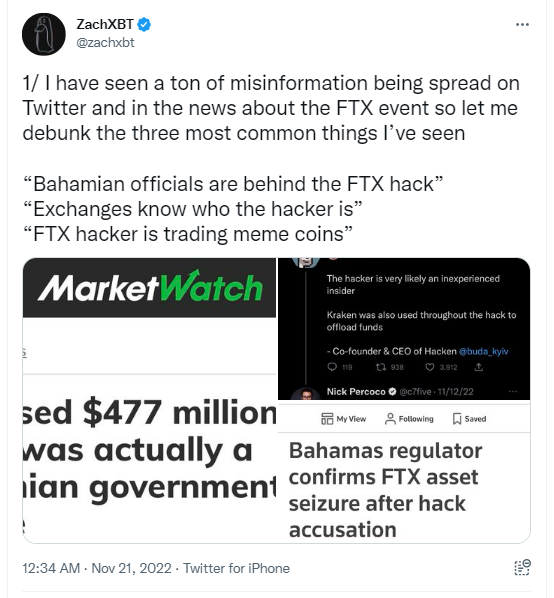
Task: Click the retweet icon showing 938
Action: (381, 367)
